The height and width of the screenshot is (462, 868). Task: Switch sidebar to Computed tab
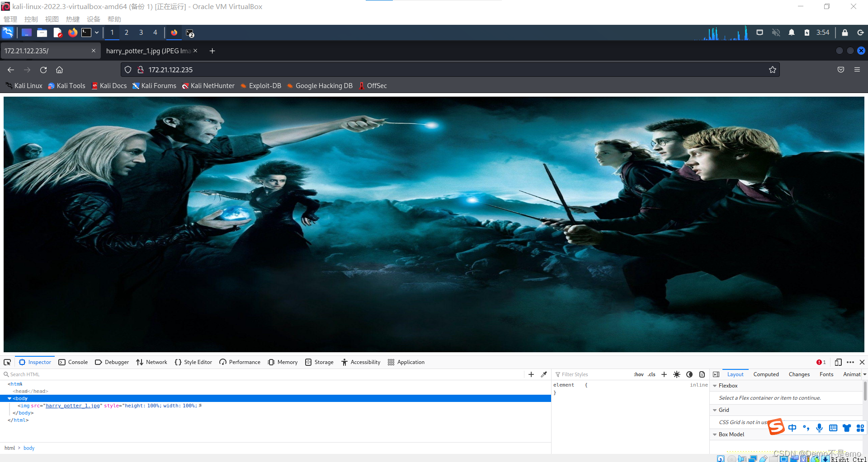point(766,374)
